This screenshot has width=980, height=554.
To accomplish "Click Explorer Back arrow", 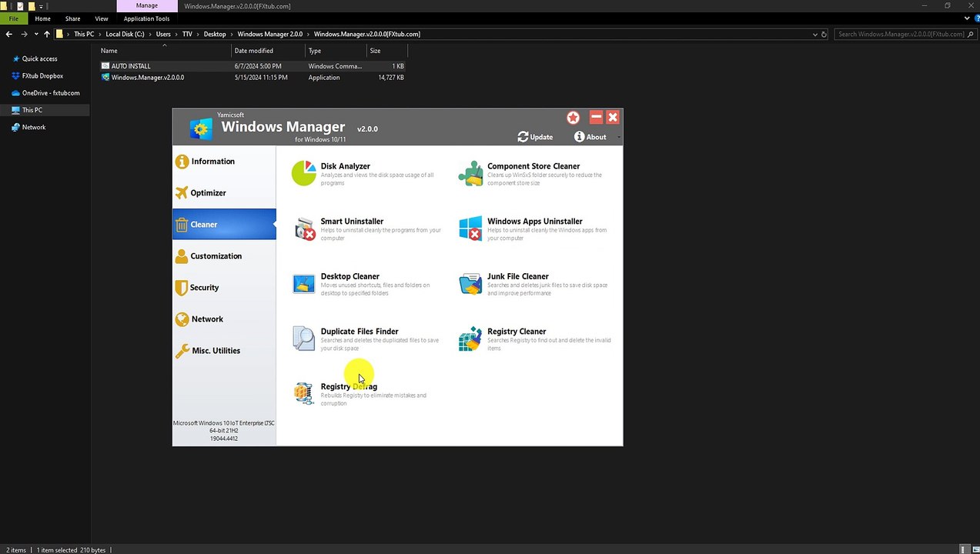I will click(9, 34).
